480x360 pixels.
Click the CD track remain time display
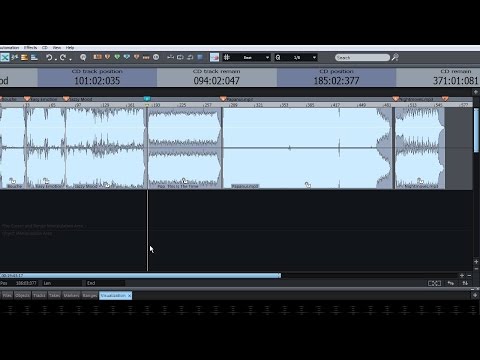217,81
